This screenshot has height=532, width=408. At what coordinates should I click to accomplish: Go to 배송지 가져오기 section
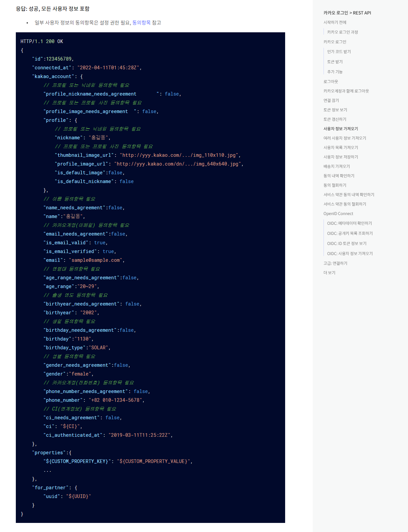coord(337,166)
